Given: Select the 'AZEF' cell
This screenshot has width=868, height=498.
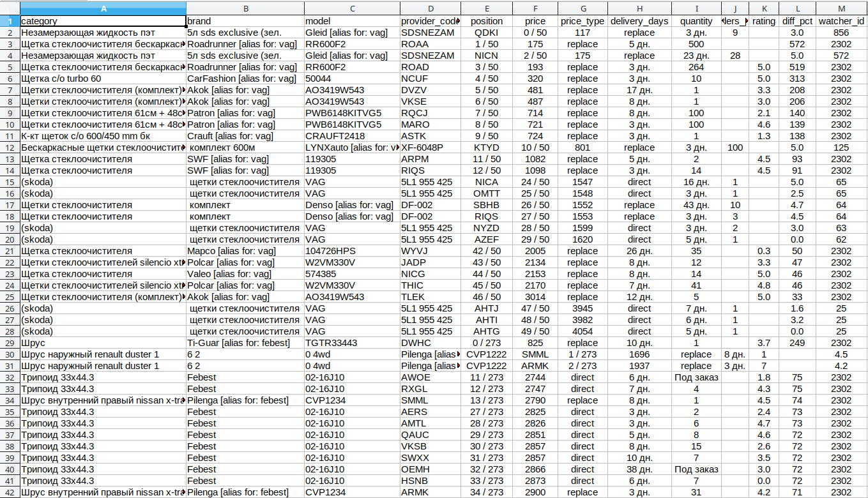Looking at the screenshot, I should click(487, 239).
